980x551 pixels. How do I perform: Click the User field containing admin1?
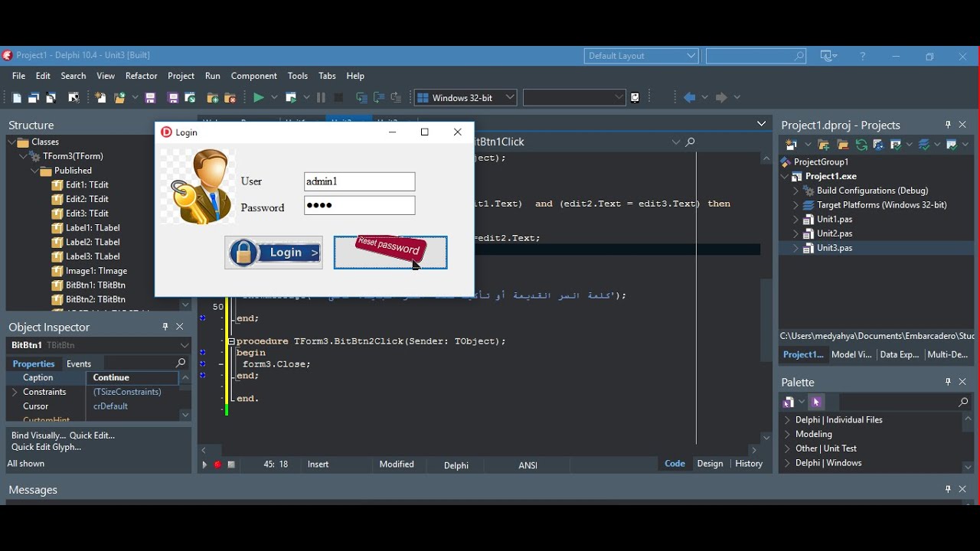coord(360,182)
